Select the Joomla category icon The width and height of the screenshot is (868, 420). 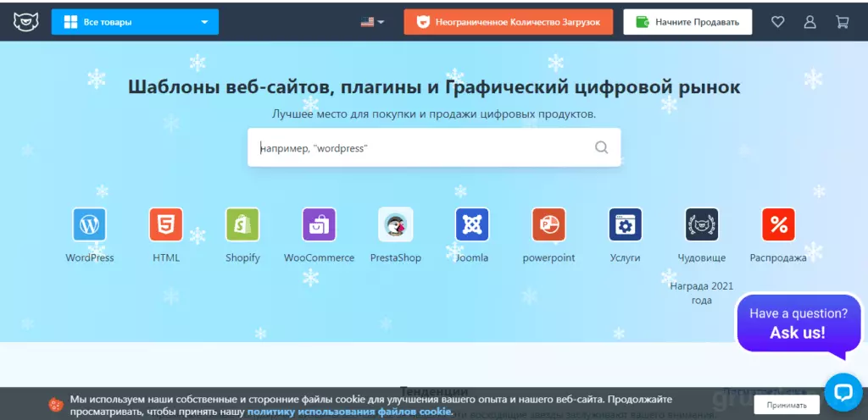[472, 224]
